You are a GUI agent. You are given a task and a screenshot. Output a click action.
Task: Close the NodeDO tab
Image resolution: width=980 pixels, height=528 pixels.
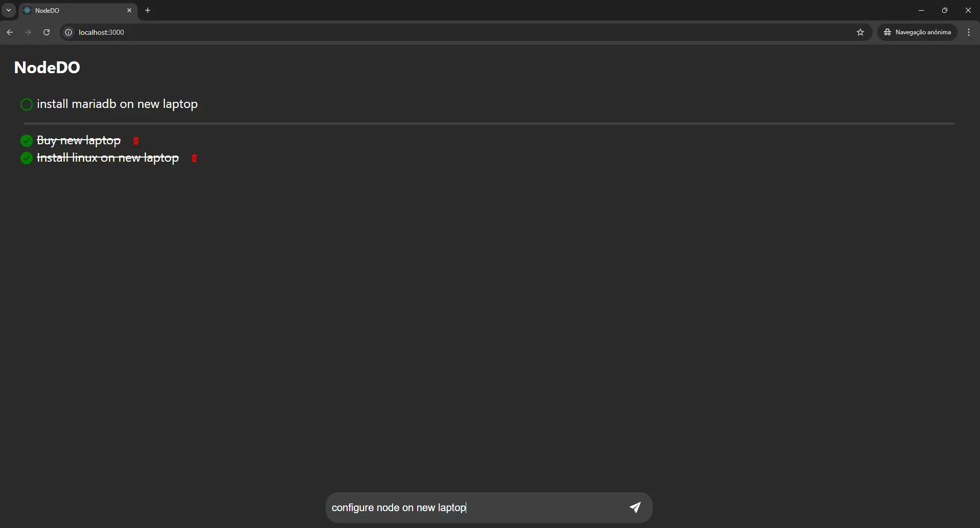coord(129,10)
